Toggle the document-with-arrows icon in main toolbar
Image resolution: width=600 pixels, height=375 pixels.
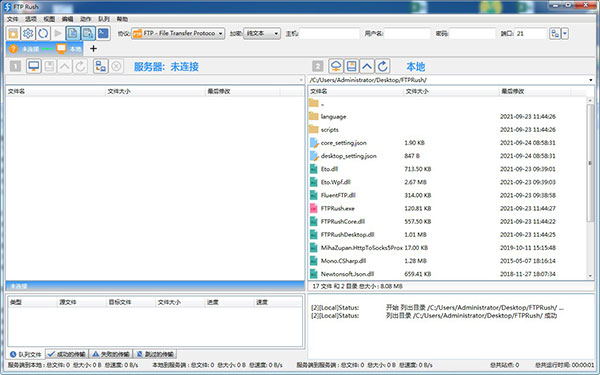click(88, 34)
